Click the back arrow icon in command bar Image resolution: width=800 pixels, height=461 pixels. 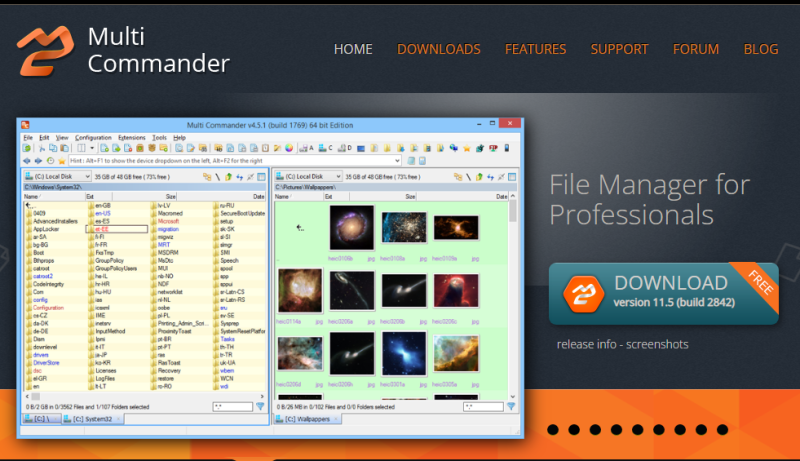coord(27,160)
